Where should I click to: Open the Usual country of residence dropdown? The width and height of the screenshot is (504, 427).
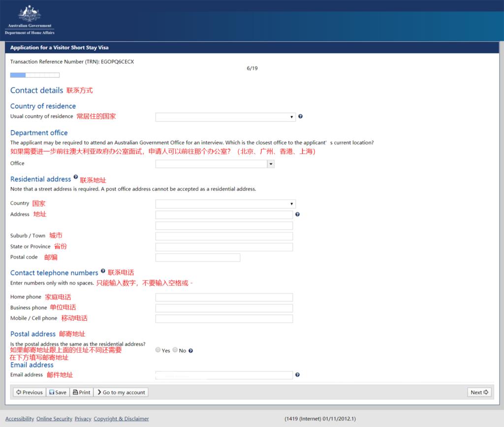225,117
